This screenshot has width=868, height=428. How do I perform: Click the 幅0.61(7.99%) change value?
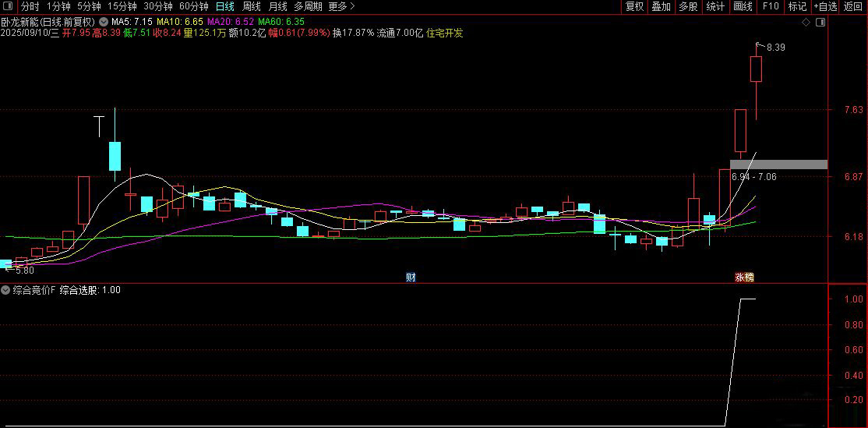coord(299,33)
